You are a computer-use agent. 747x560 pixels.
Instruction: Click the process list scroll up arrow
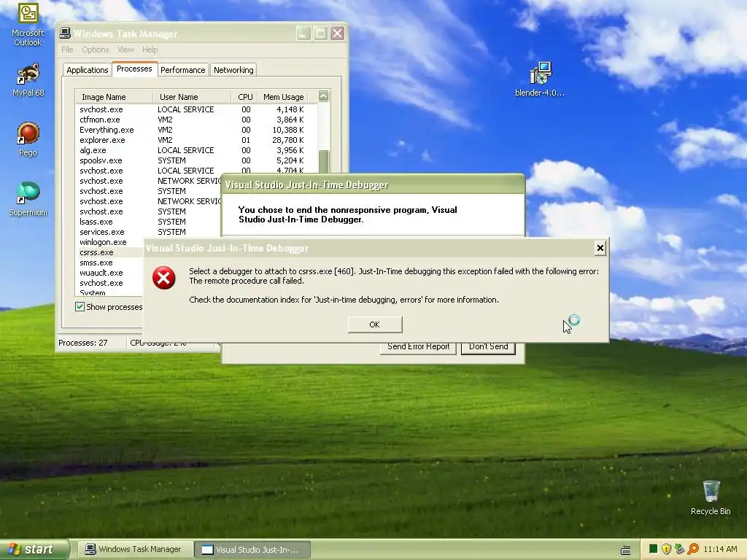323,96
